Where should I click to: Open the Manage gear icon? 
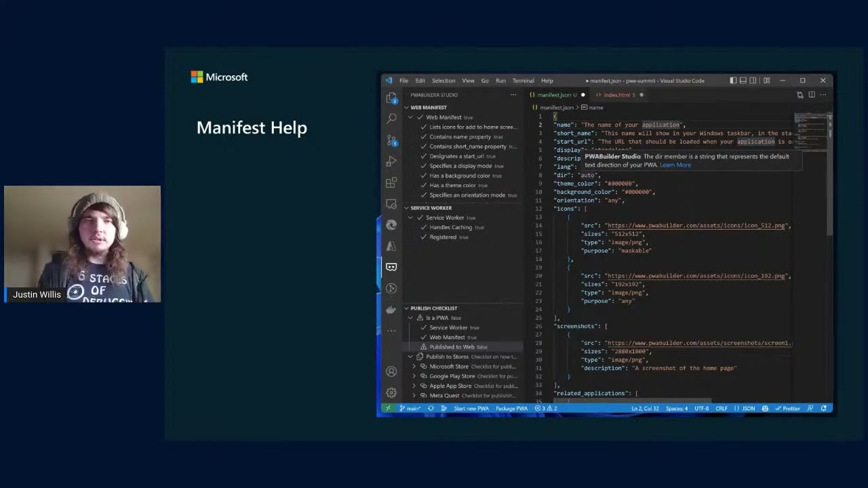pyautogui.click(x=391, y=392)
